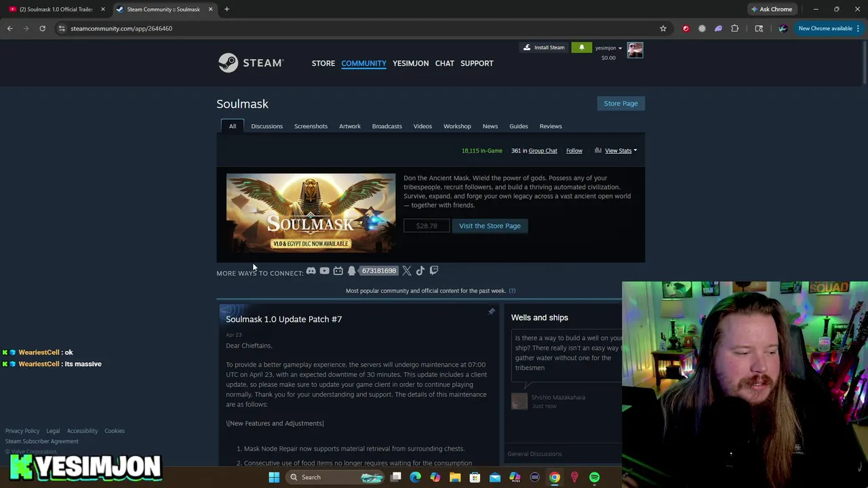Open the COMMUNITY menu
Image resolution: width=868 pixels, height=488 pixels.
[363, 63]
